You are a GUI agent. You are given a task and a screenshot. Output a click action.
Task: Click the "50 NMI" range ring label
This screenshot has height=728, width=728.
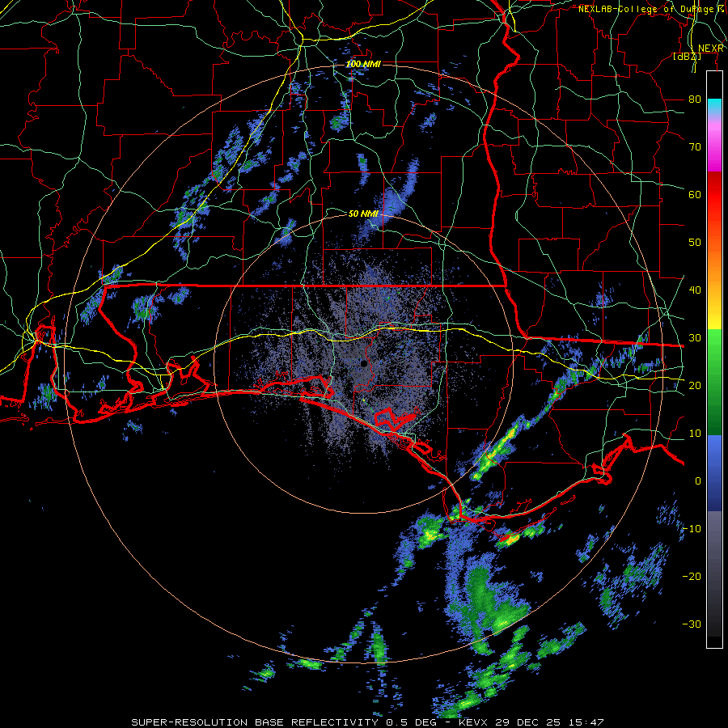363,214
